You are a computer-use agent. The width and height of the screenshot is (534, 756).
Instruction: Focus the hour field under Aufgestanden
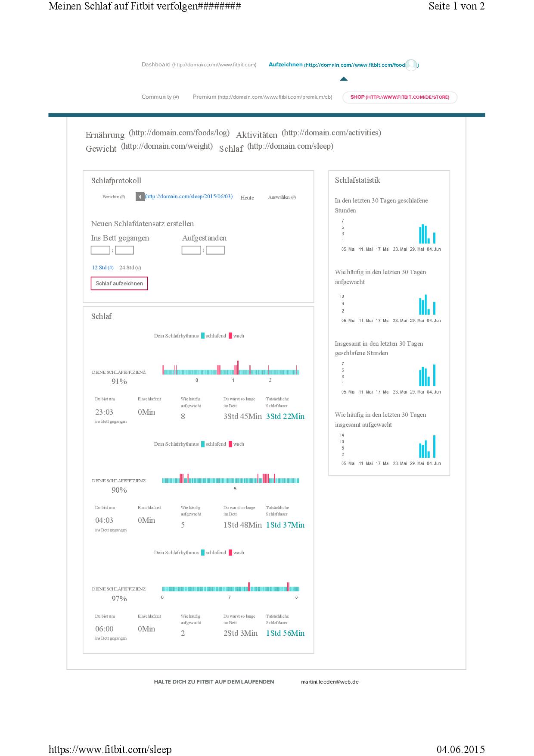click(191, 250)
